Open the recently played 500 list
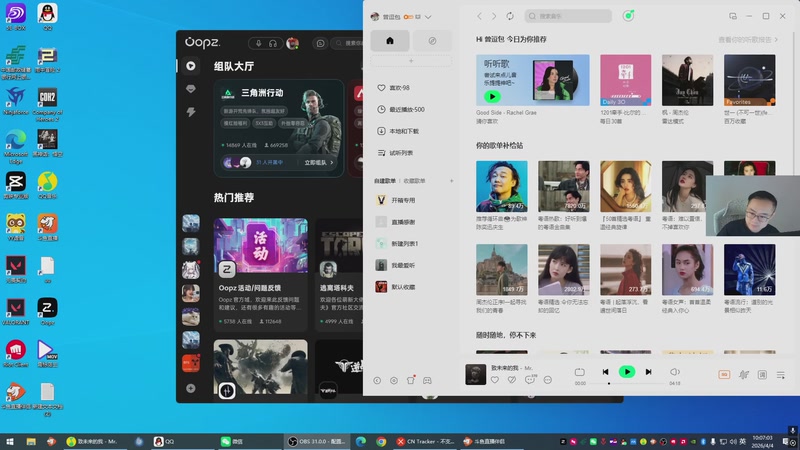This screenshot has height=450, width=800. [x=401, y=109]
